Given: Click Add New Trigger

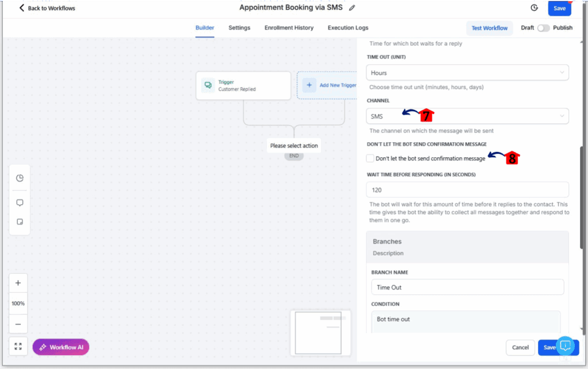Looking at the screenshot, I should click(327, 85).
